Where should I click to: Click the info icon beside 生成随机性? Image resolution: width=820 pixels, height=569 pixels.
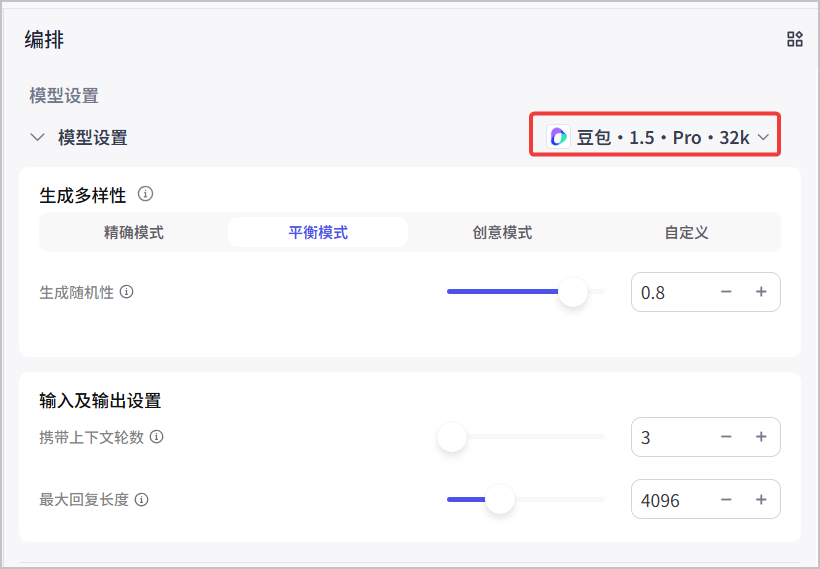pyautogui.click(x=127, y=291)
